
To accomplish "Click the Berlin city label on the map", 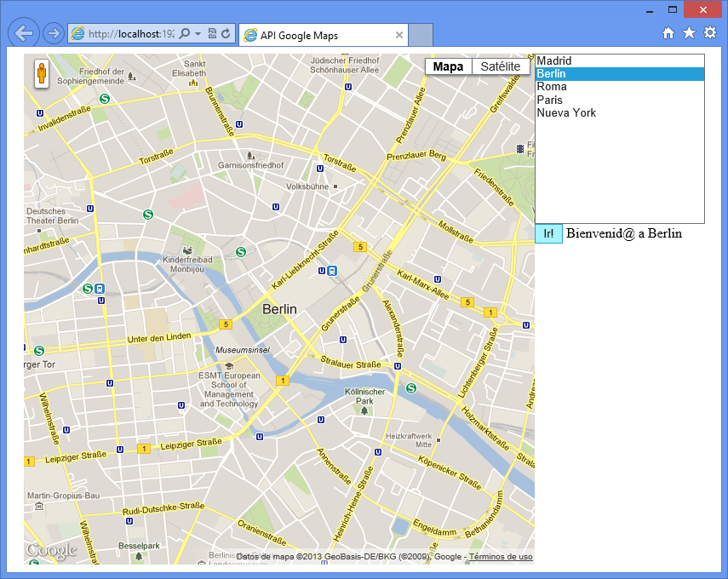I will tap(279, 309).
